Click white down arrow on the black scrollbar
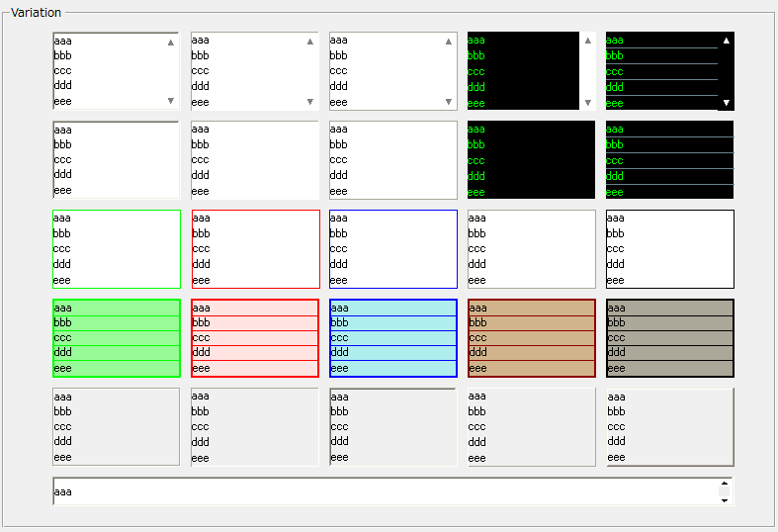The height and width of the screenshot is (532, 778). [x=727, y=102]
